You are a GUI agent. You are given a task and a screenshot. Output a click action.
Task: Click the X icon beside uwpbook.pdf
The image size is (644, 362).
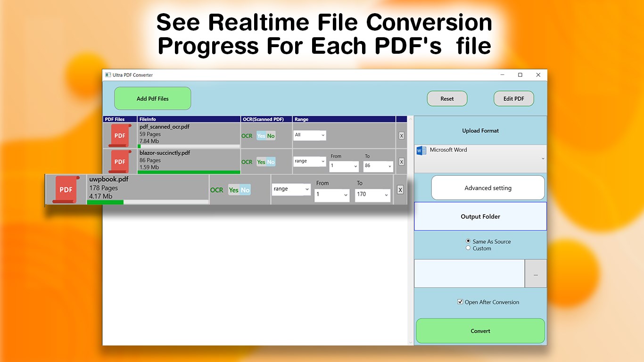pyautogui.click(x=400, y=189)
